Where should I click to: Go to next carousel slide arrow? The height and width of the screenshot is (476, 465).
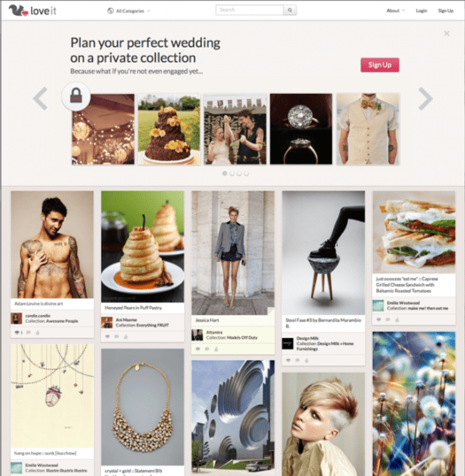[x=425, y=99]
